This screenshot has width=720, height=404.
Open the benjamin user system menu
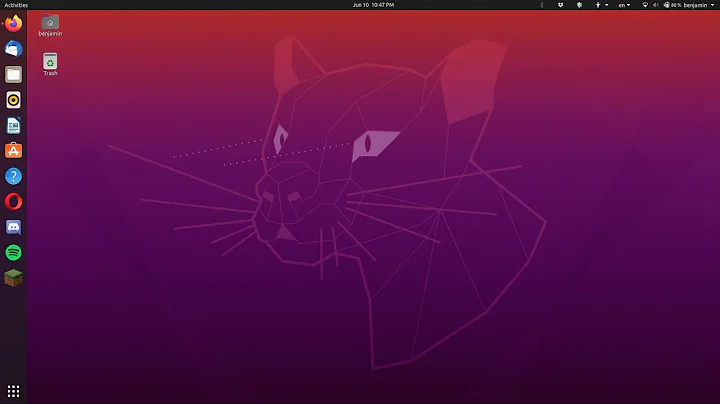tap(698, 5)
